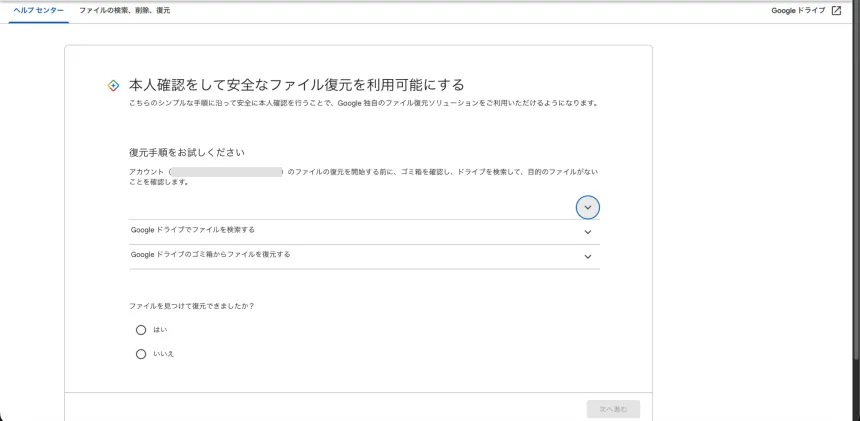Viewport: 860px width, 421px height.
Task: Click the heading 本人確認をして安全なファイル復元を利用可能にする
Action: (x=297, y=85)
